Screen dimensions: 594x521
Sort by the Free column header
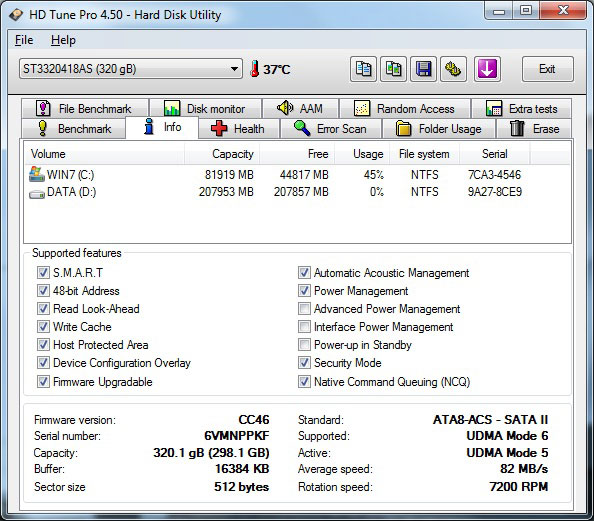[x=297, y=154]
